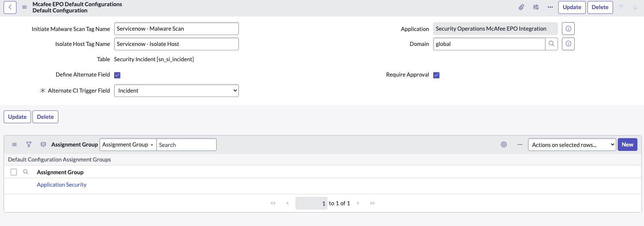Viewport: 644px width, 226px height.
Task: Uncheck the Require Approval checkbox
Action: coord(436,75)
